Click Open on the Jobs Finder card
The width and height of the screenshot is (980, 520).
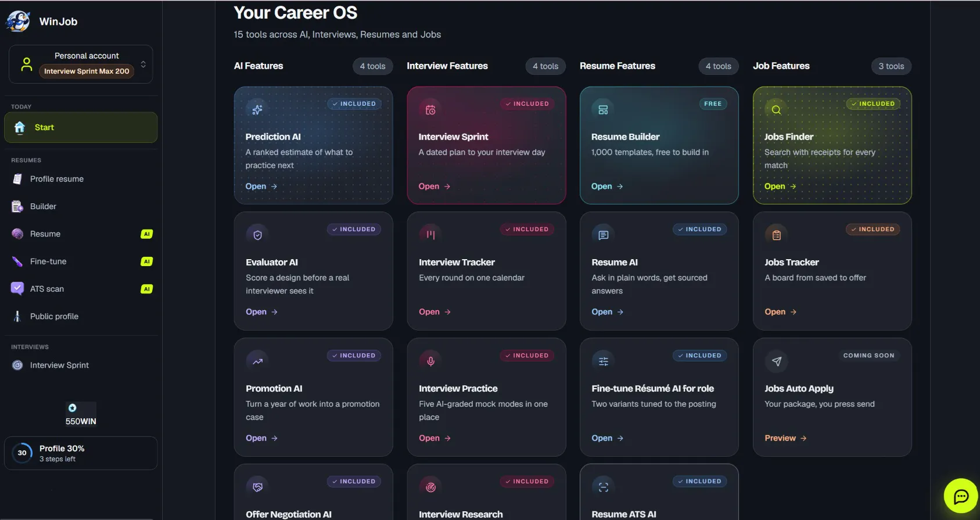click(780, 186)
